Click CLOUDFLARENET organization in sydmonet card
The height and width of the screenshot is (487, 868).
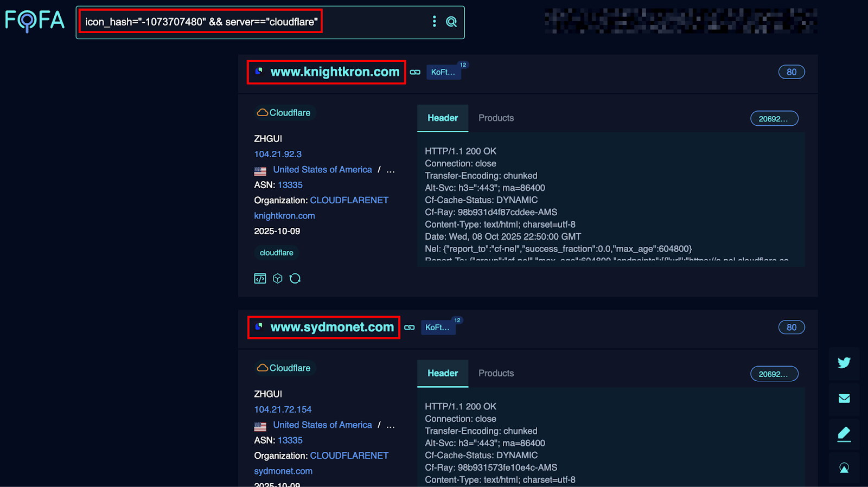[349, 456]
